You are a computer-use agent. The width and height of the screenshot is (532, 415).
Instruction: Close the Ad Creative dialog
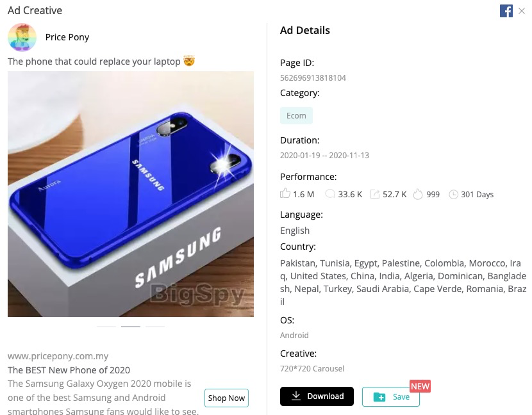522,11
